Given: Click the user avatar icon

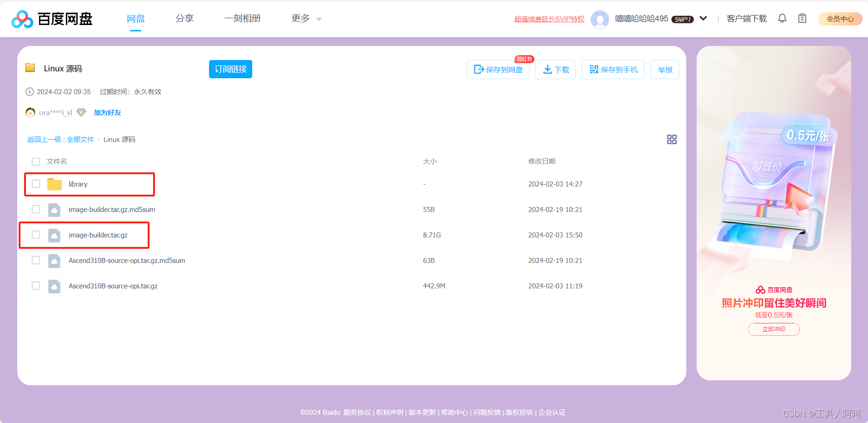Looking at the screenshot, I should pyautogui.click(x=599, y=19).
